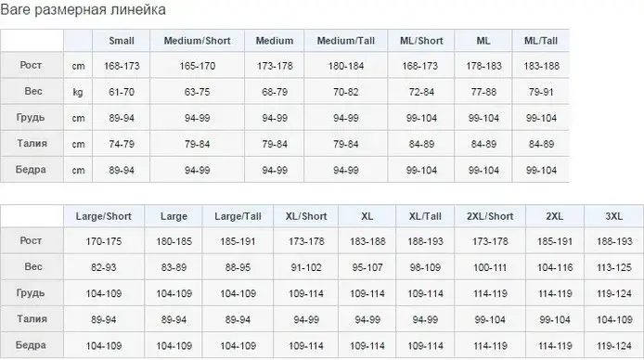Click the Талия row label in bottom table
The image size is (644, 360).
tap(32, 319)
